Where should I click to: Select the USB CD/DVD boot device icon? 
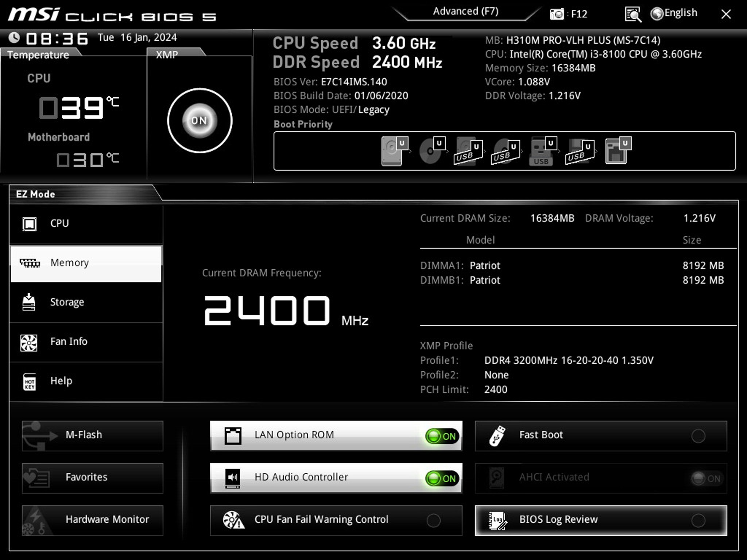[506, 151]
